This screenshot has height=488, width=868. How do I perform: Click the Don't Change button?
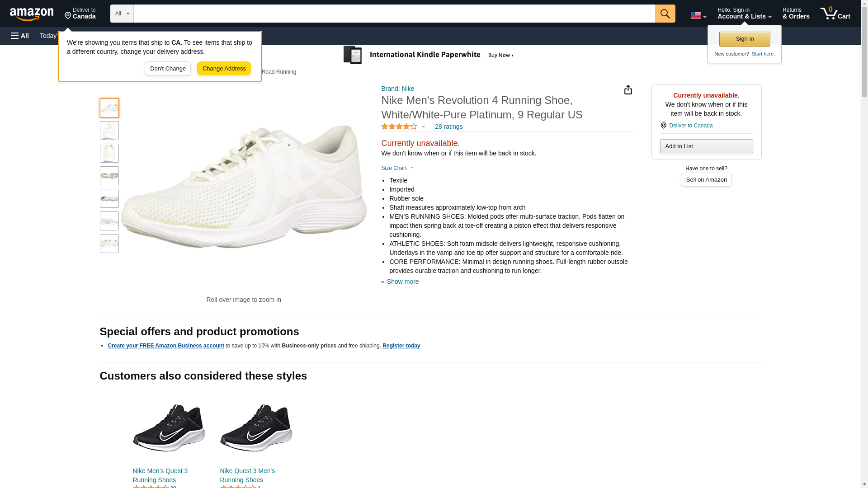click(x=168, y=69)
